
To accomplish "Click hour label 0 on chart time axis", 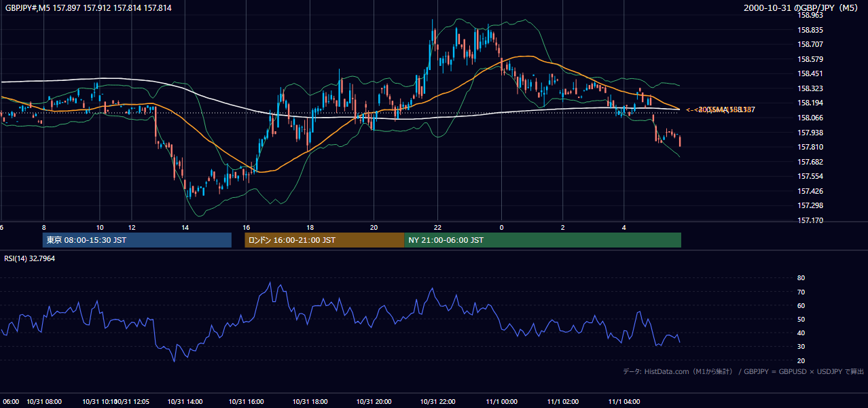I will [x=501, y=227].
